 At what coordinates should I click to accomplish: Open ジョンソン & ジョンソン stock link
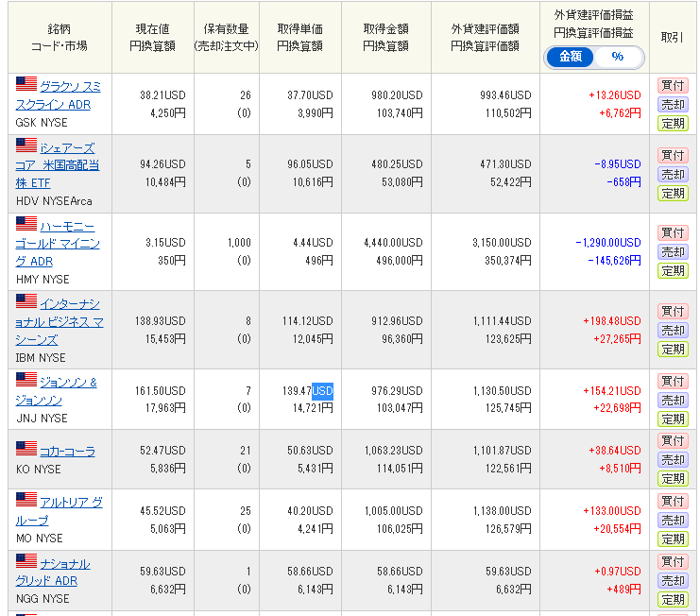57,391
